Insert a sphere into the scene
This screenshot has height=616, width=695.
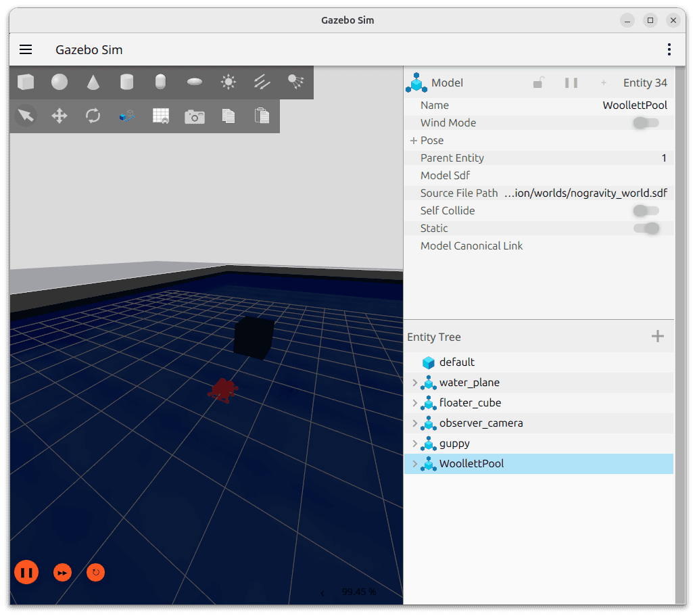(59, 81)
